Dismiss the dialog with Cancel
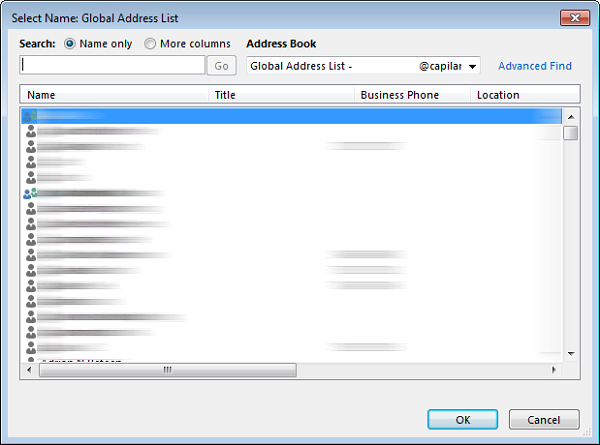The width and height of the screenshot is (600, 445). (544, 419)
